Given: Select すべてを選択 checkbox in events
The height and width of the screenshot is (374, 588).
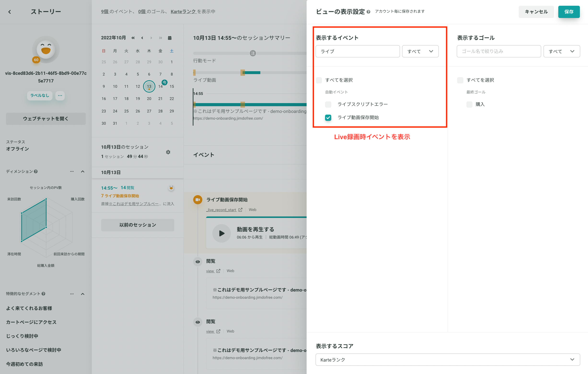Looking at the screenshot, I should [x=320, y=80].
